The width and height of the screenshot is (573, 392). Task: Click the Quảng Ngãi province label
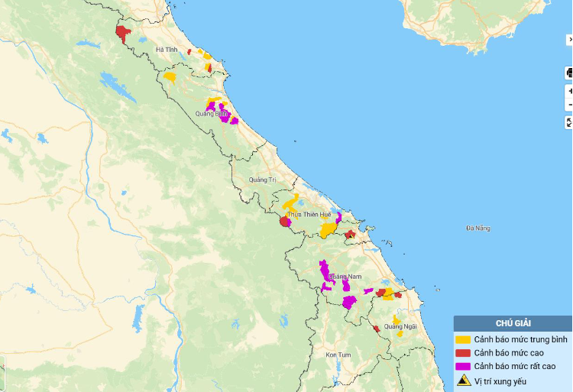point(400,326)
